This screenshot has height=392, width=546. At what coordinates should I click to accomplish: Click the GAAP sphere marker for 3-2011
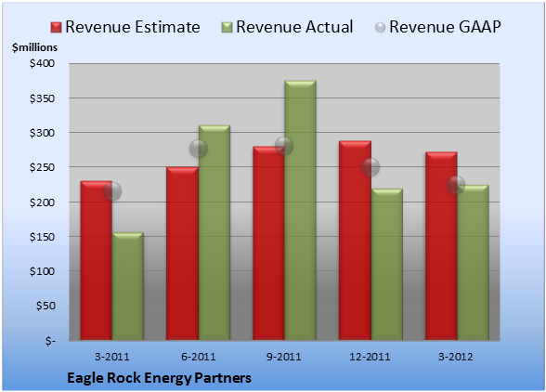112,191
